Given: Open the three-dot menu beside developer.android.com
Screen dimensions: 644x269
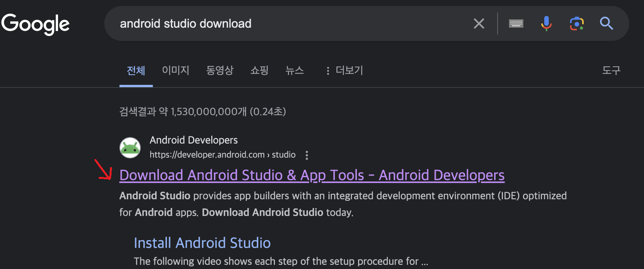Looking at the screenshot, I should (x=307, y=155).
